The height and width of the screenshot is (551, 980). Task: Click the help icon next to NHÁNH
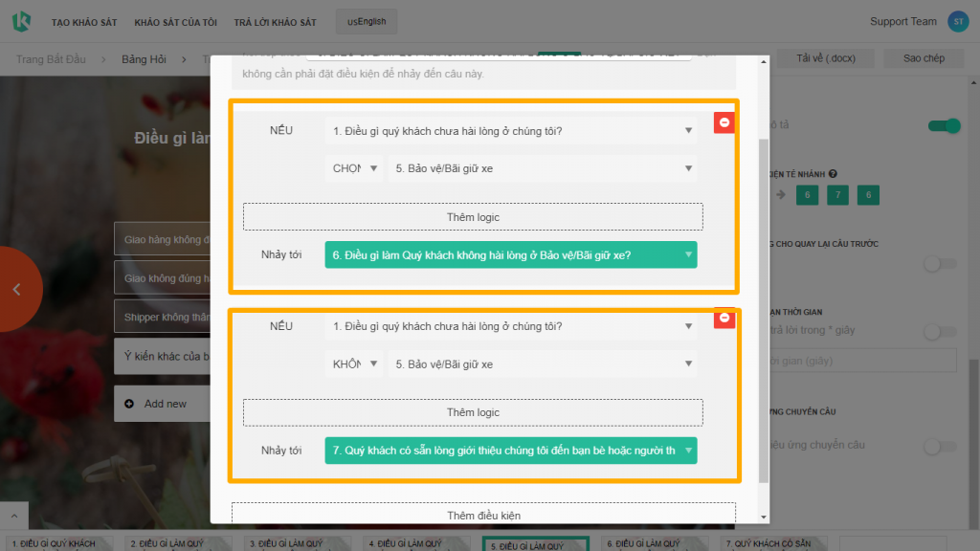click(833, 174)
